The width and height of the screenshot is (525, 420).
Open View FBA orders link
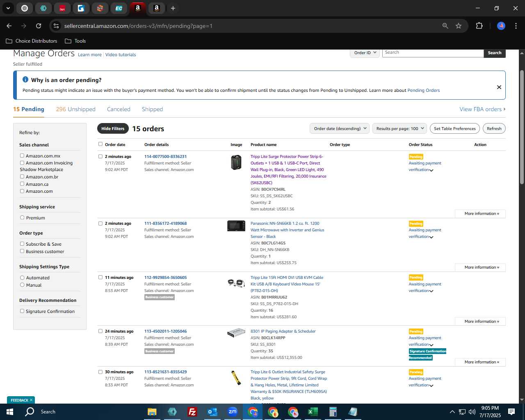click(482, 109)
